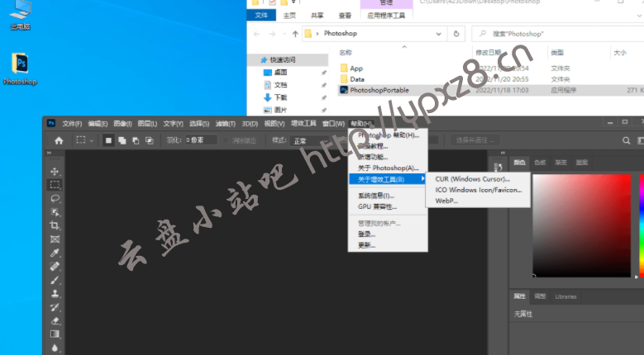The height and width of the screenshot is (355, 644).
Task: Open the 图层(L) menu
Action: [147, 123]
